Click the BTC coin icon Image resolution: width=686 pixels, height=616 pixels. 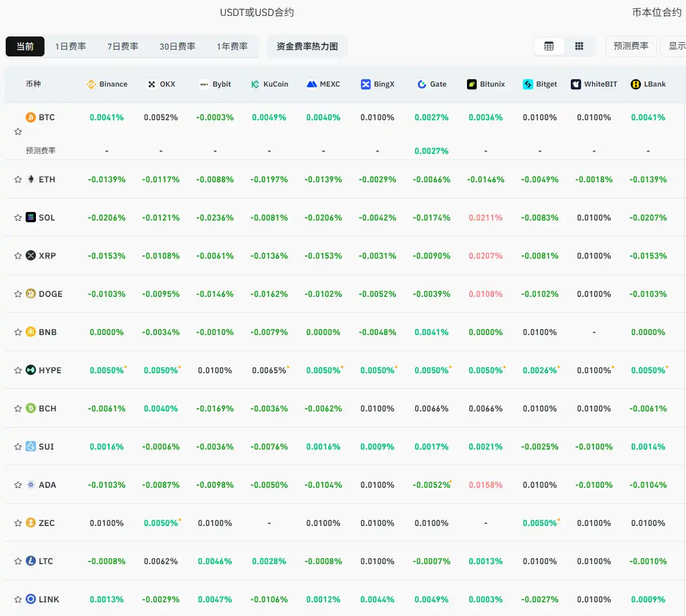30,117
